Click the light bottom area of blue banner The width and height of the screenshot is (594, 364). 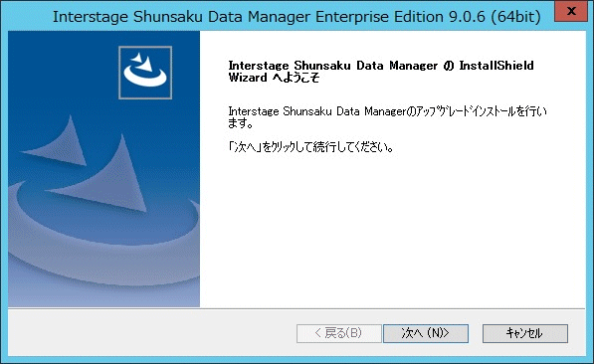pyautogui.click(x=103, y=293)
